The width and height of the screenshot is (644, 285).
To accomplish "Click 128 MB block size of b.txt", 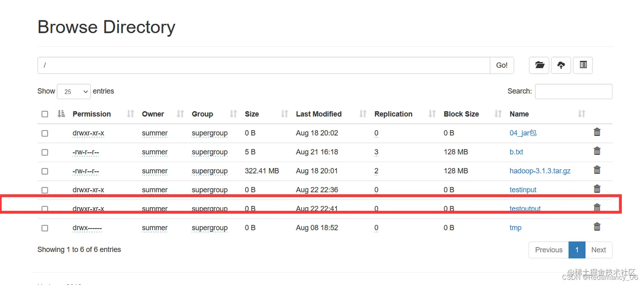I will click(x=456, y=152).
